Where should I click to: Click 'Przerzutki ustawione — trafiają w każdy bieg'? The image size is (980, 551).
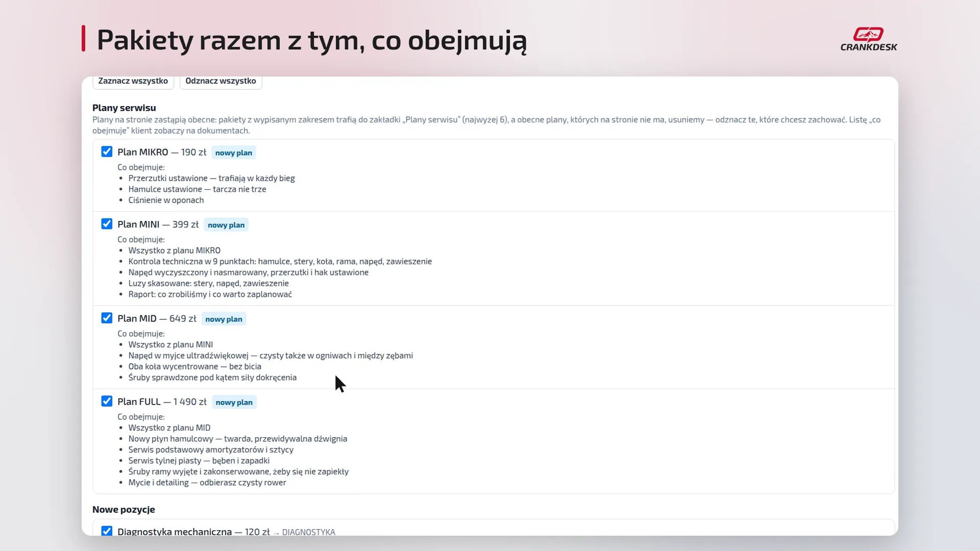click(211, 178)
